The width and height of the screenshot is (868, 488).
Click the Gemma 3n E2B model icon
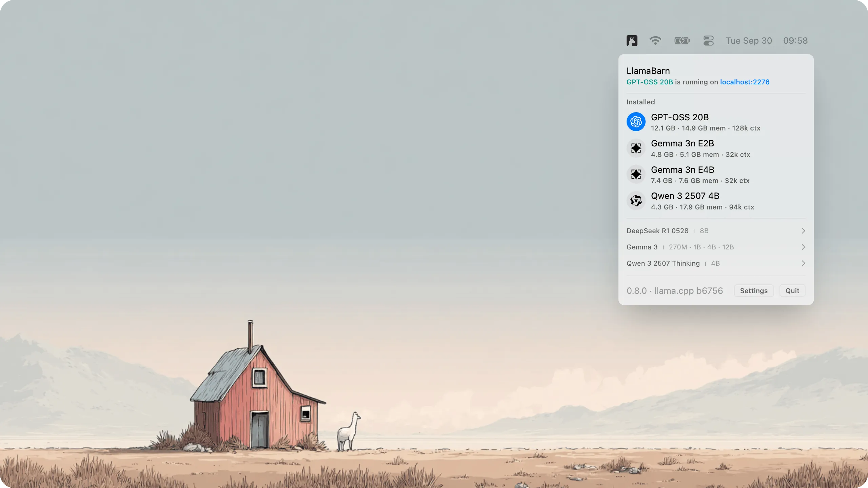coord(636,148)
